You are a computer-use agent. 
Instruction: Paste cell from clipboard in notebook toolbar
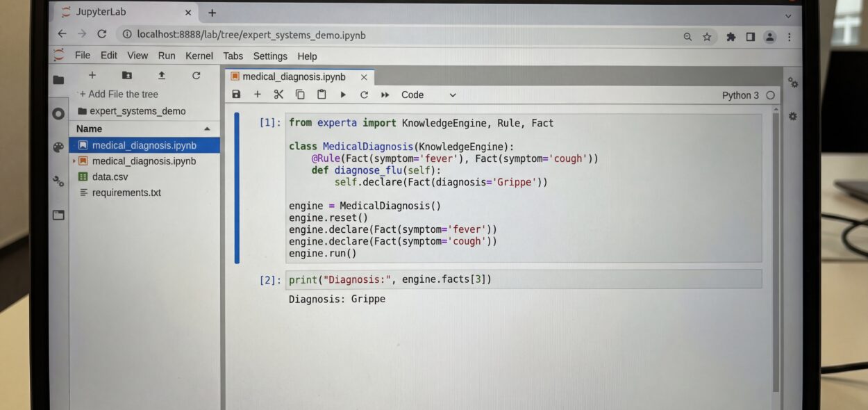[x=322, y=95]
